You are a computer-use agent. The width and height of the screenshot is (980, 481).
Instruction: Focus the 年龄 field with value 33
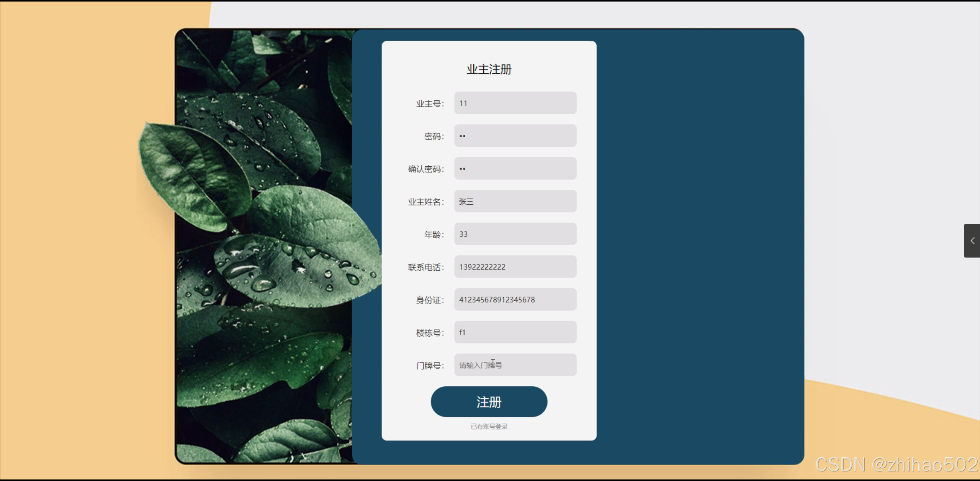(x=515, y=234)
